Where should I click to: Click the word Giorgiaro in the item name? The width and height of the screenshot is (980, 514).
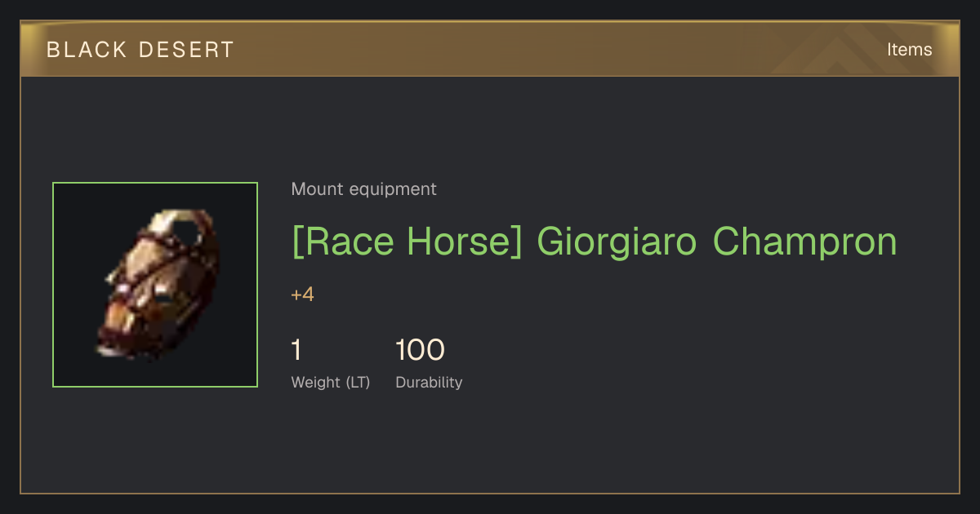pyautogui.click(x=617, y=242)
